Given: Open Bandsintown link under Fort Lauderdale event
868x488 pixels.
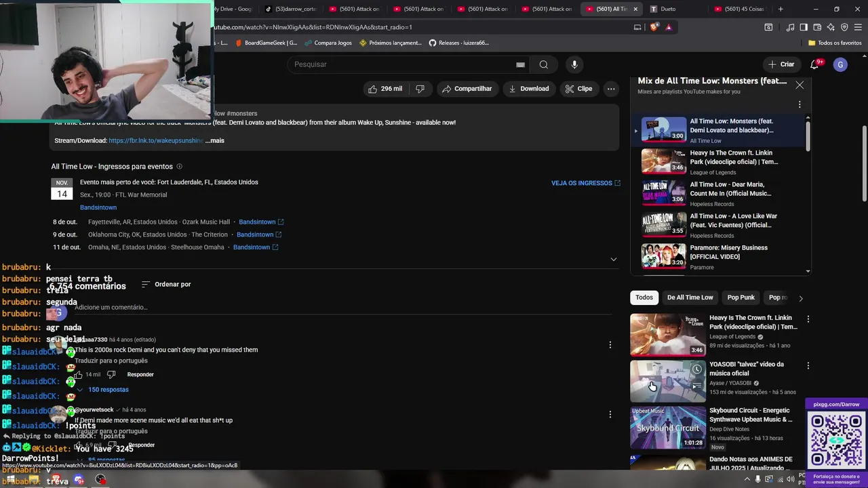Looking at the screenshot, I should click(98, 207).
